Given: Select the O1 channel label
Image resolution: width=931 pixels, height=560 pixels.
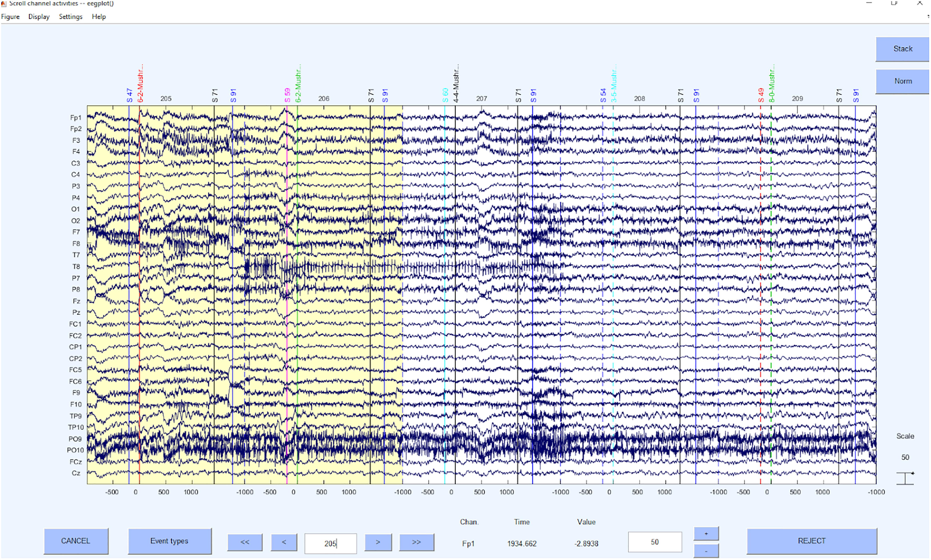Looking at the screenshot, I should [x=76, y=209].
